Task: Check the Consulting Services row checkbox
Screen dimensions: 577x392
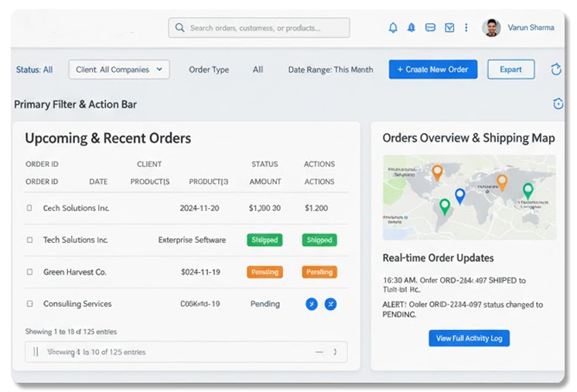Action: coord(30,304)
